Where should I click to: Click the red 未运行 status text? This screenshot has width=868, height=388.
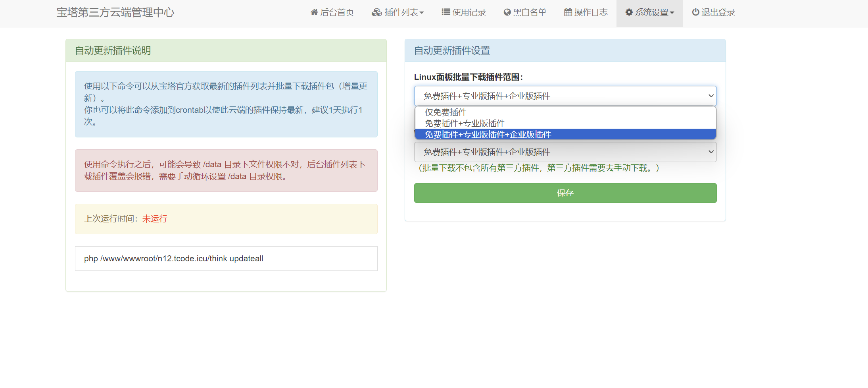click(x=155, y=219)
